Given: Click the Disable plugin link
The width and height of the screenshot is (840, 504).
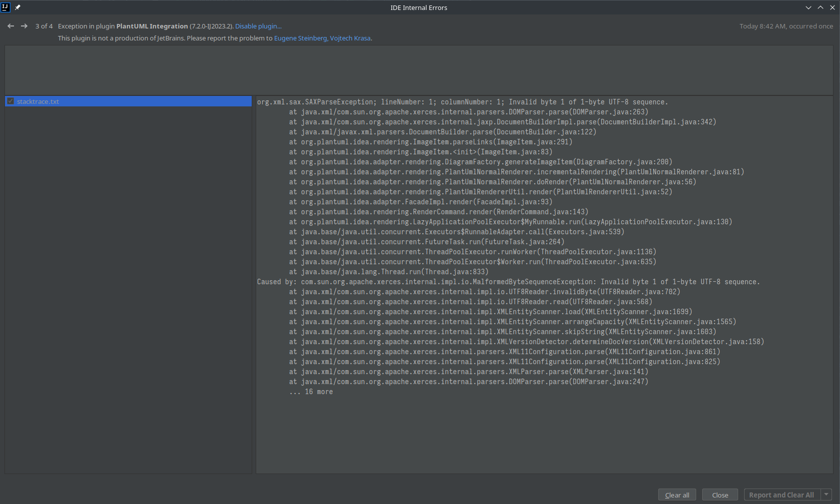Looking at the screenshot, I should tap(258, 26).
